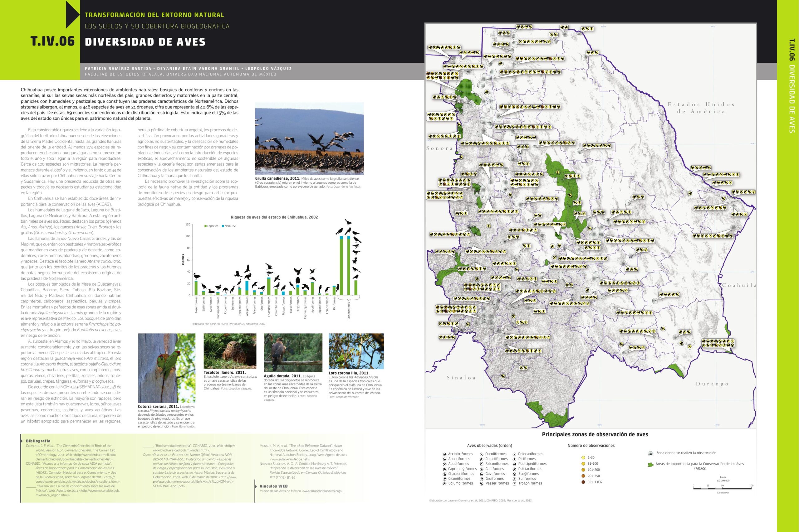Open the www.museodelasaves.org link
This screenshot has height=532, width=799.
click(x=323, y=491)
